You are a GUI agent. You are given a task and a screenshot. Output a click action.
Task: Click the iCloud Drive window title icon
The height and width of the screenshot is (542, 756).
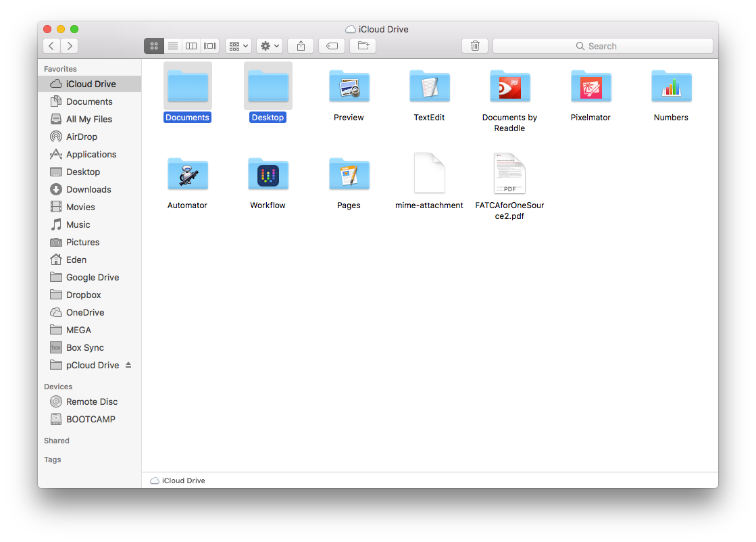click(351, 30)
